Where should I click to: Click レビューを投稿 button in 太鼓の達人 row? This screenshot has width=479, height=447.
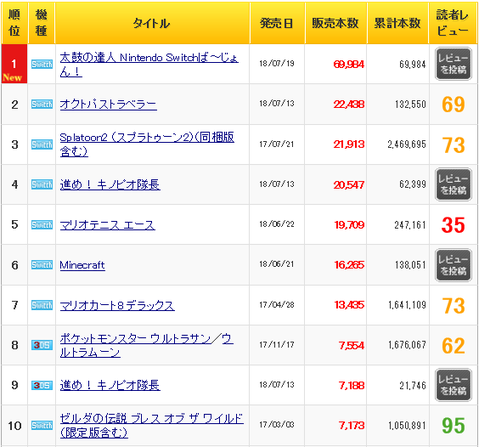[x=453, y=64]
